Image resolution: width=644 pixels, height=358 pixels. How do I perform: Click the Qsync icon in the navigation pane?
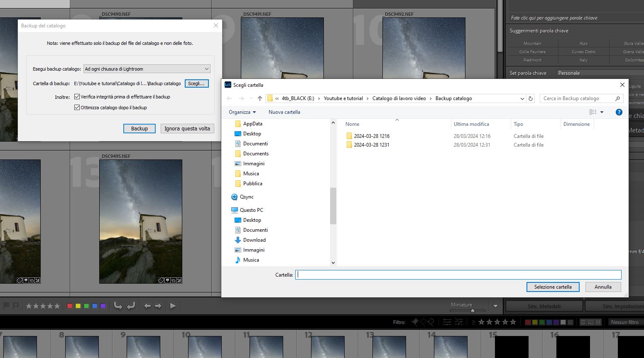point(234,197)
